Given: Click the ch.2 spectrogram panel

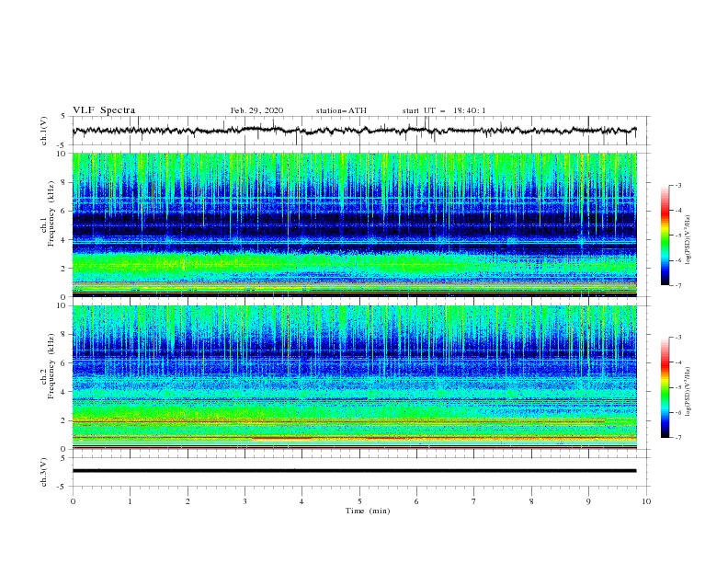Looking at the screenshot, I should pyautogui.click(x=354, y=377).
